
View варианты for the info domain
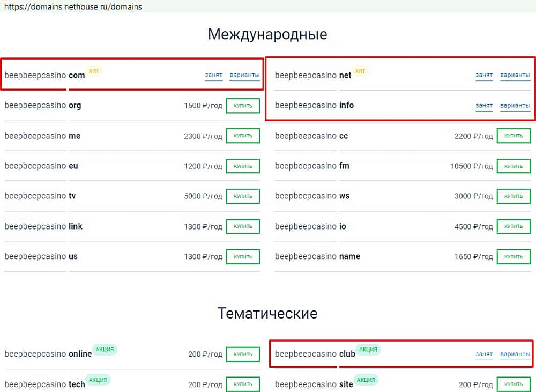point(515,106)
